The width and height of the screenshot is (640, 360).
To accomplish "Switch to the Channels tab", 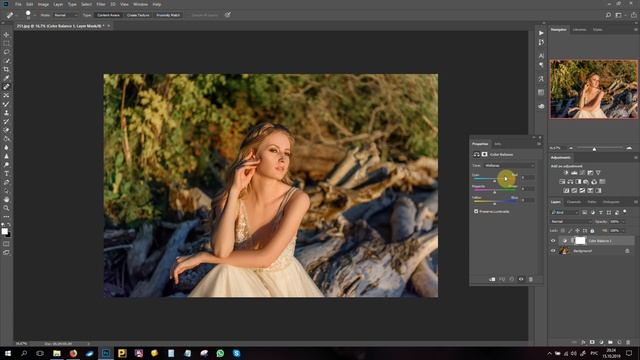I will 574,202.
